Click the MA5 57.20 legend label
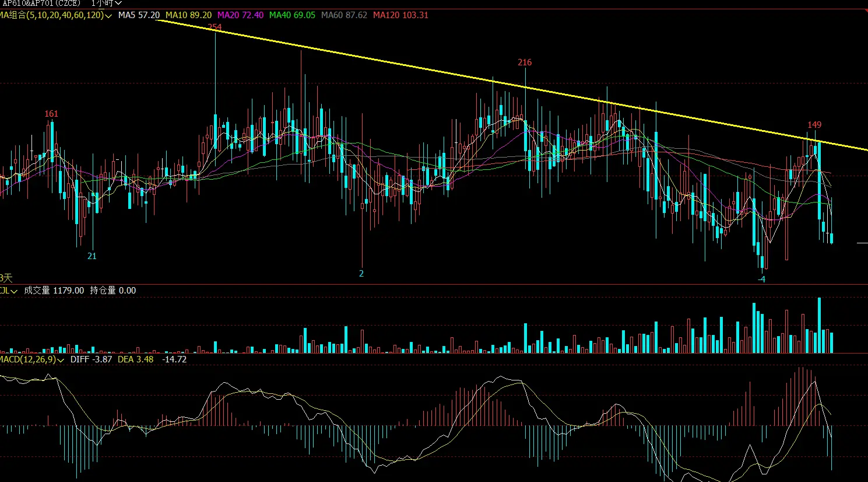Image resolution: width=868 pixels, height=482 pixels. click(x=139, y=15)
